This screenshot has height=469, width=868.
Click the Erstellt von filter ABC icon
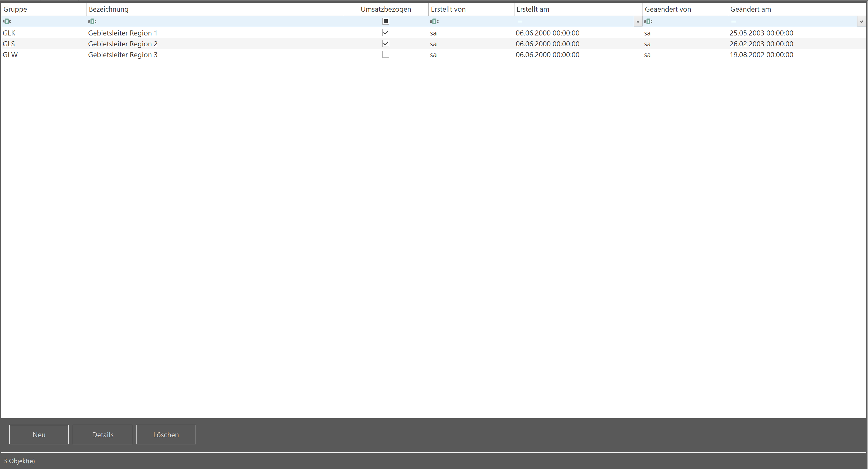434,21
